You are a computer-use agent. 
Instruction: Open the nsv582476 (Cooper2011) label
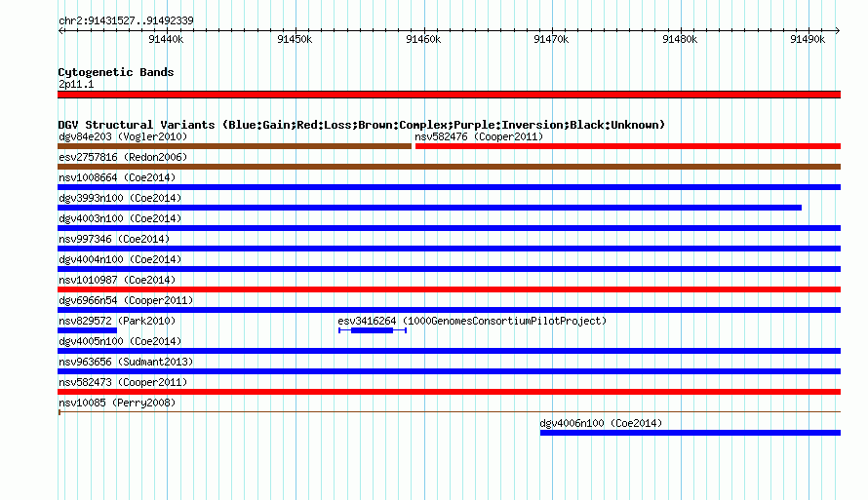click(479, 136)
